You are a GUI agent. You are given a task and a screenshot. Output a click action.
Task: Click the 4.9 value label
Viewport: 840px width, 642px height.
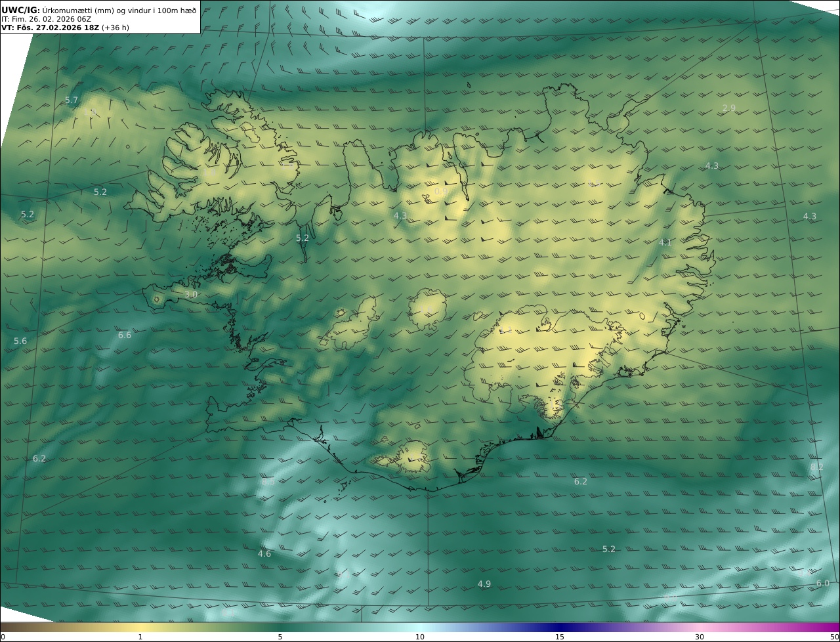pyautogui.click(x=484, y=584)
